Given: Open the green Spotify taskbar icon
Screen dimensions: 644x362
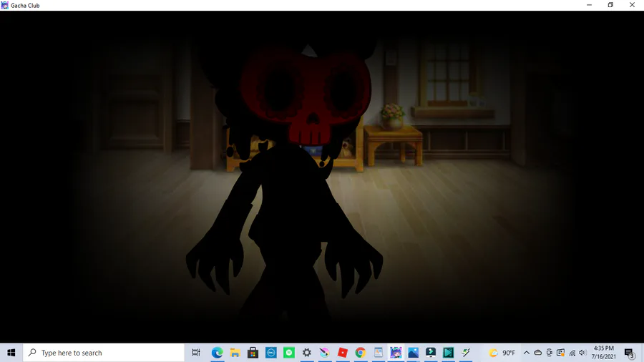Looking at the screenshot, I should tap(289, 353).
